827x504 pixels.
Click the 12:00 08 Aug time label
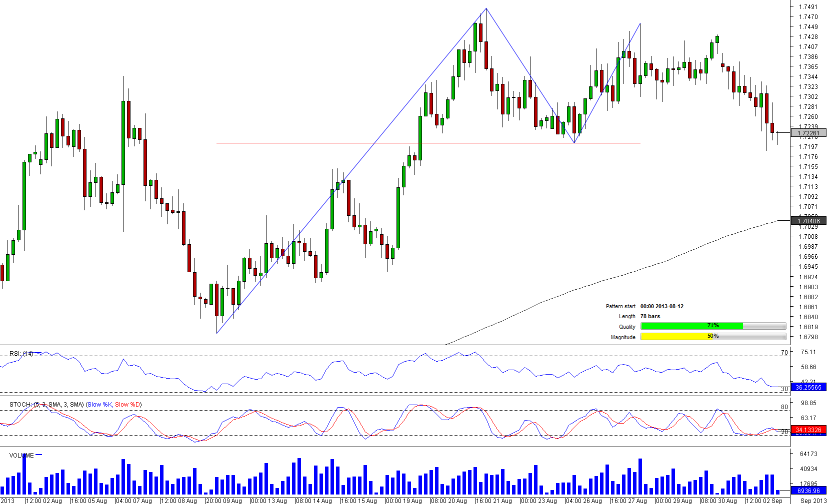tap(178, 501)
